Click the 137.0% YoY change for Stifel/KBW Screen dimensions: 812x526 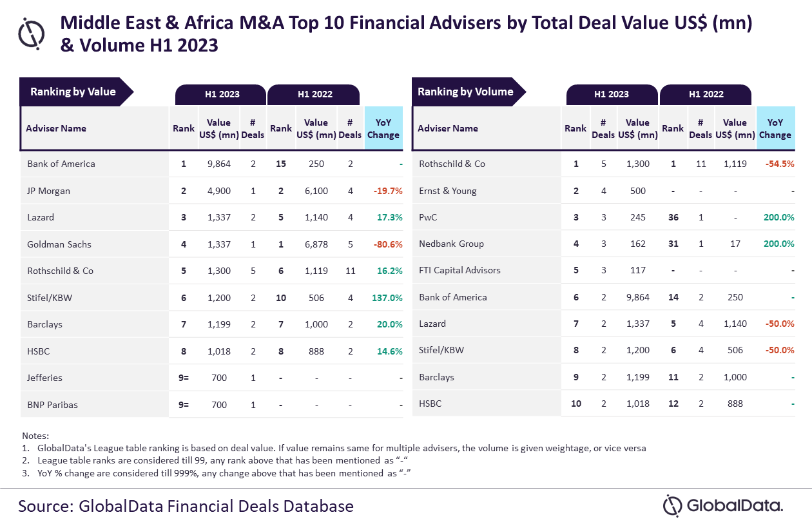[388, 298]
